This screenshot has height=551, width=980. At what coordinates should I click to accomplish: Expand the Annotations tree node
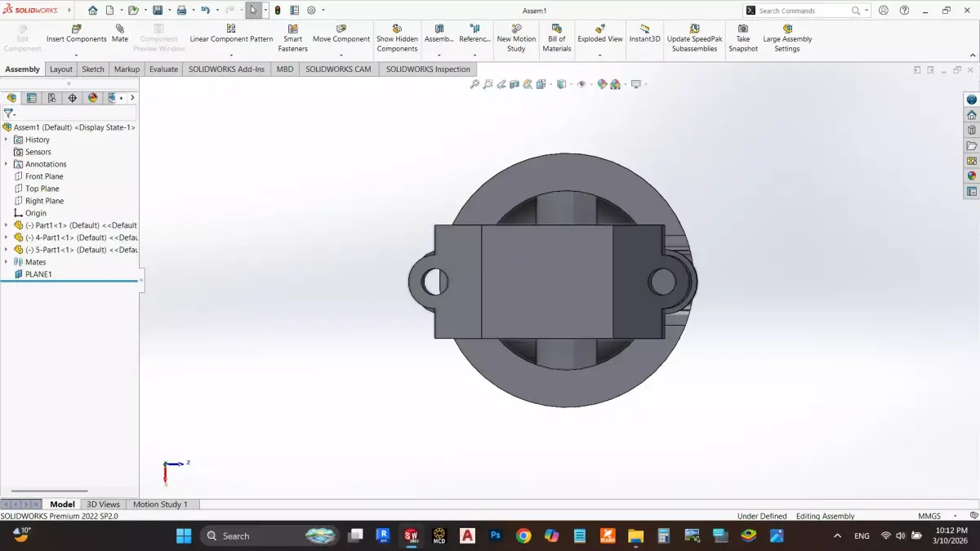coord(6,164)
